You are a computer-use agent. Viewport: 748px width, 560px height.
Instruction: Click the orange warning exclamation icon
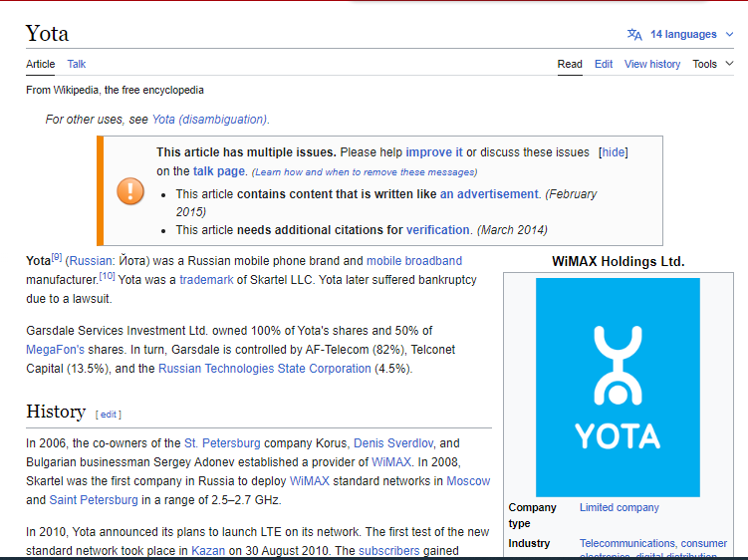(130, 191)
